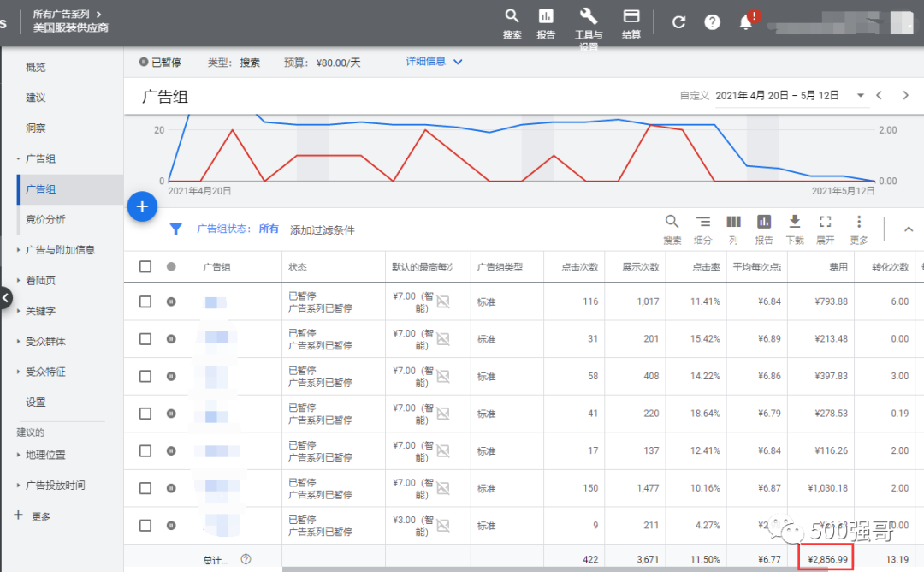Open the table toolbar 报告 icon
924x572 pixels.
pos(764,223)
